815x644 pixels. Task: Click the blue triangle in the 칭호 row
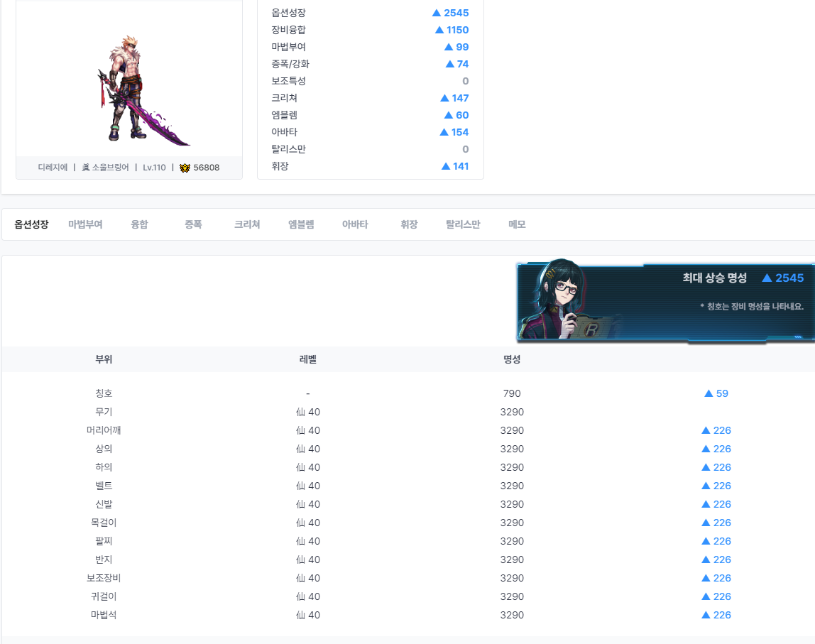(709, 393)
